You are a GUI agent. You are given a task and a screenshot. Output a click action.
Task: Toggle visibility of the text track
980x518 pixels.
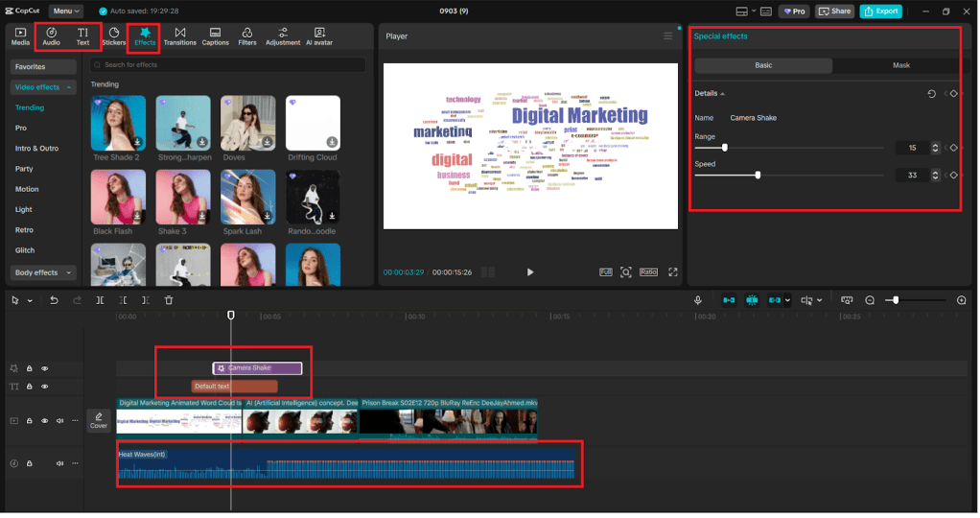(44, 387)
